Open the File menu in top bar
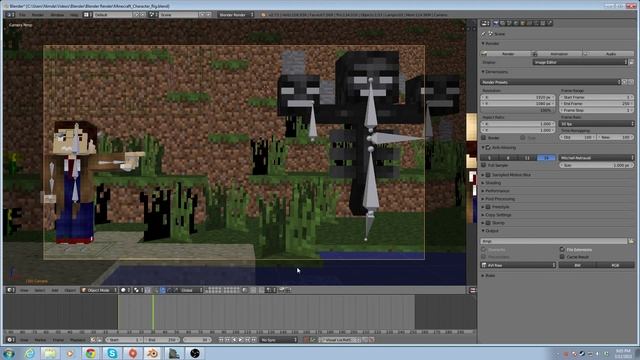This screenshot has height=360, width=640. (x=22, y=15)
